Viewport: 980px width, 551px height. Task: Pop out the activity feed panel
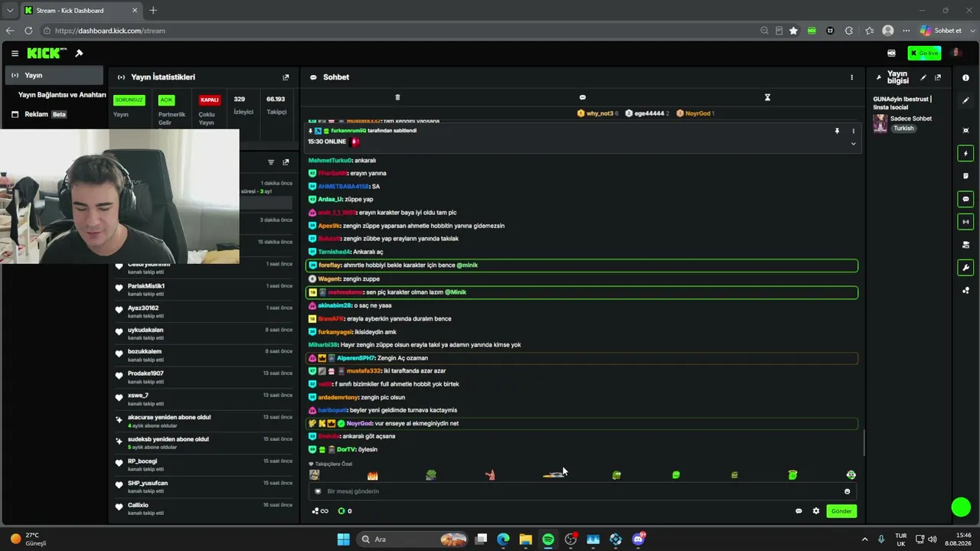click(286, 162)
